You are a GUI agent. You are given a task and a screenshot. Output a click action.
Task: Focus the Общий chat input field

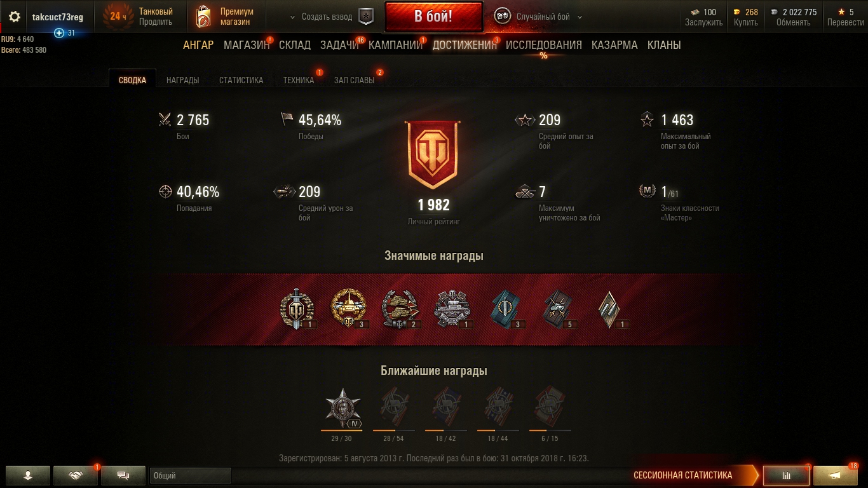click(x=191, y=475)
